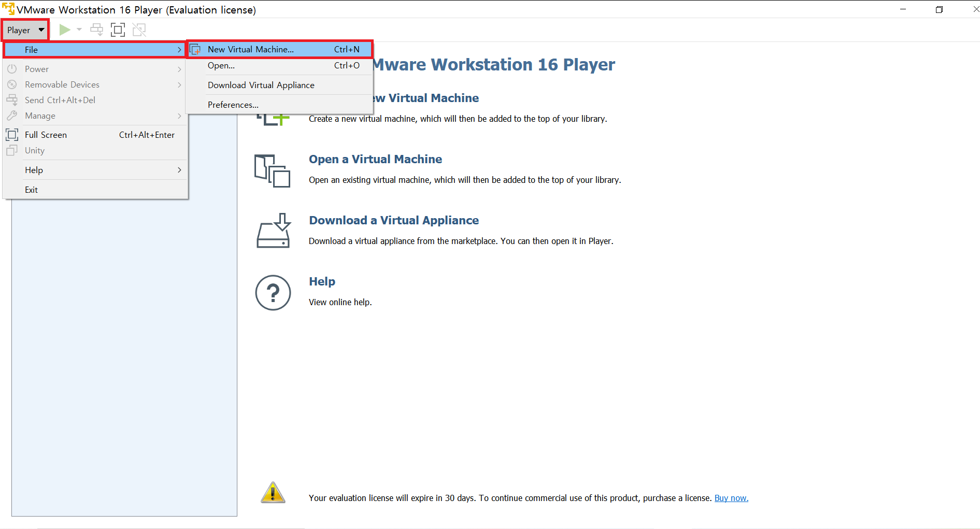Expand the Help submenu arrow
Image resolution: width=980 pixels, height=529 pixels.
click(x=179, y=170)
